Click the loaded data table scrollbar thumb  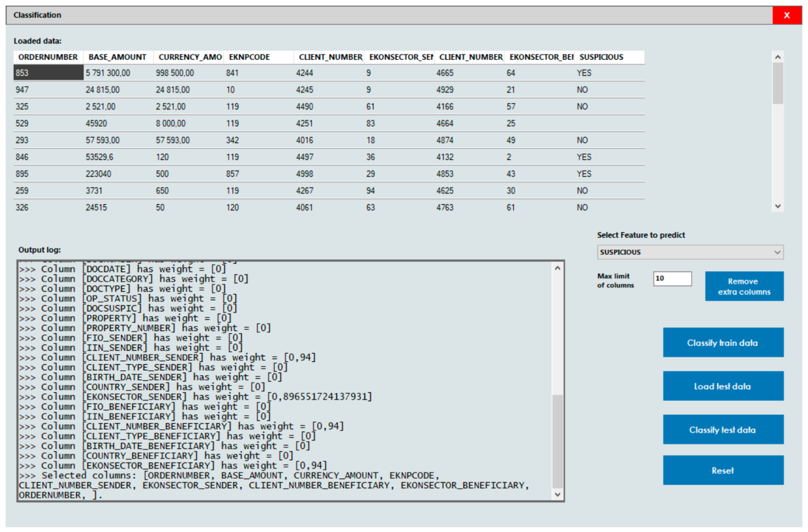click(777, 84)
